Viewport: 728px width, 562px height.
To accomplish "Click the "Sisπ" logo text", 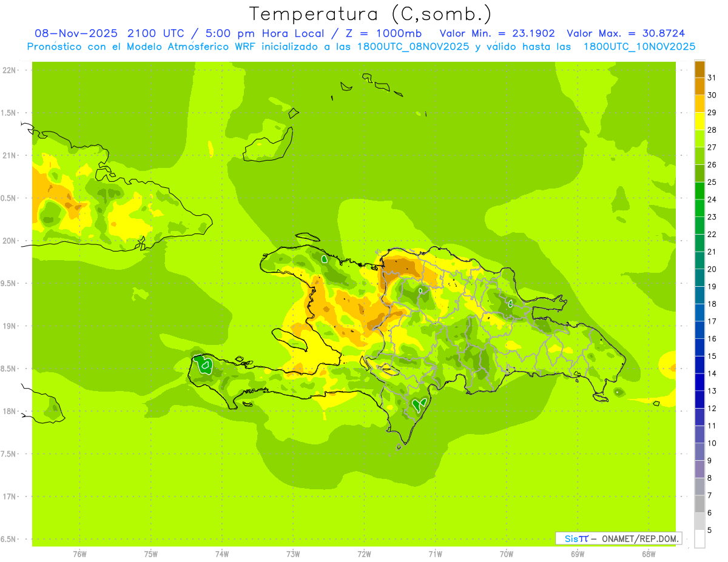I will (x=576, y=538).
